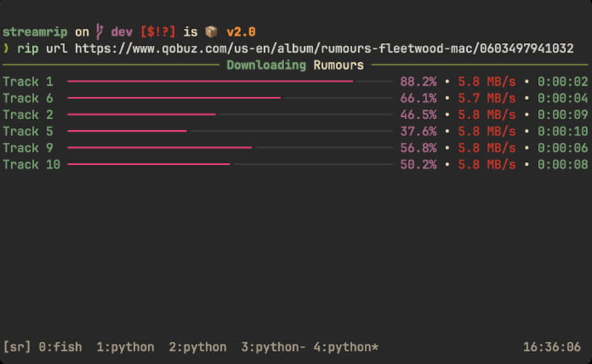
Task: Click the tmux session name [sr]
Action: tap(17, 347)
